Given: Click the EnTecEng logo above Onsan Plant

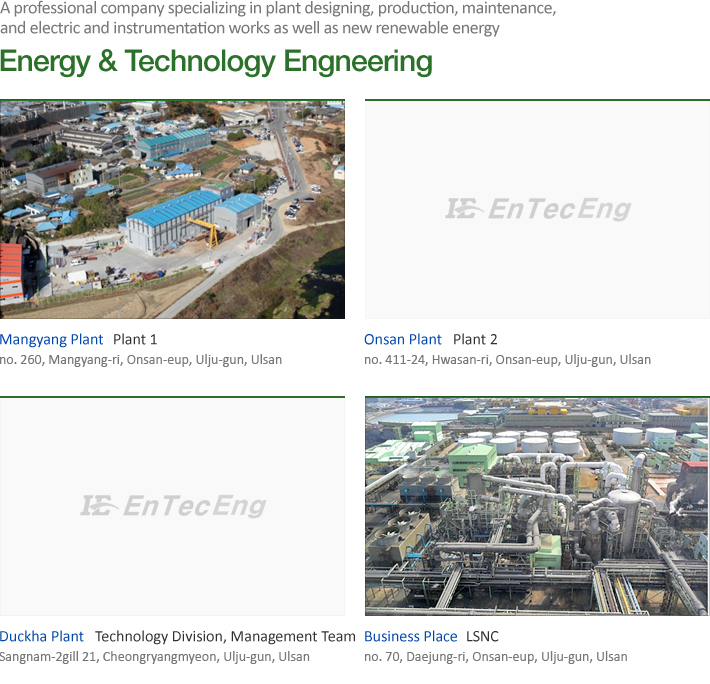Looking at the screenshot, I should click(x=538, y=209).
